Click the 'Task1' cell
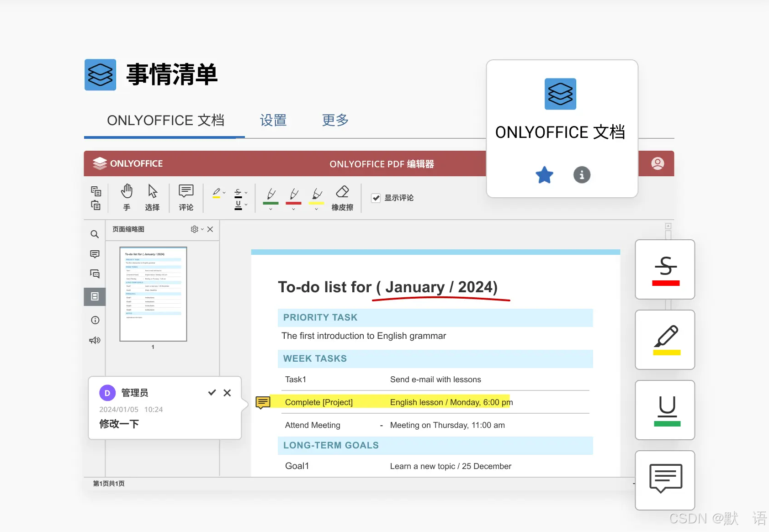This screenshot has width=769, height=532. (296, 379)
